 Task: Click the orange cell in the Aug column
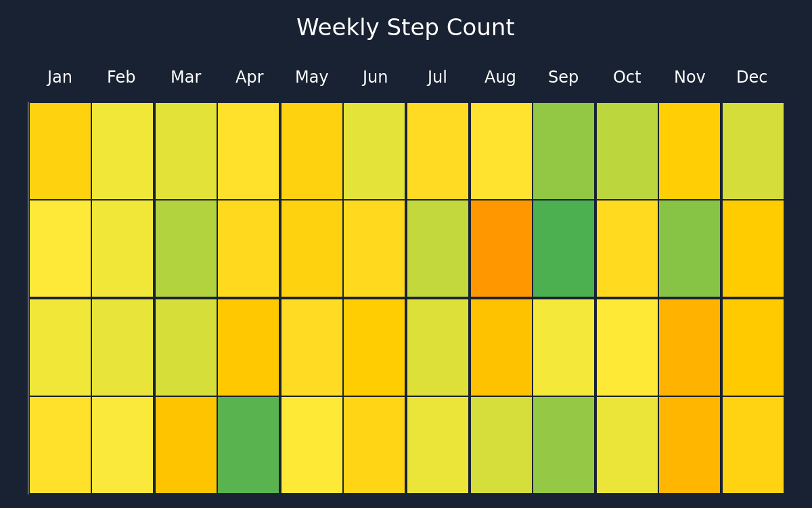(501, 249)
